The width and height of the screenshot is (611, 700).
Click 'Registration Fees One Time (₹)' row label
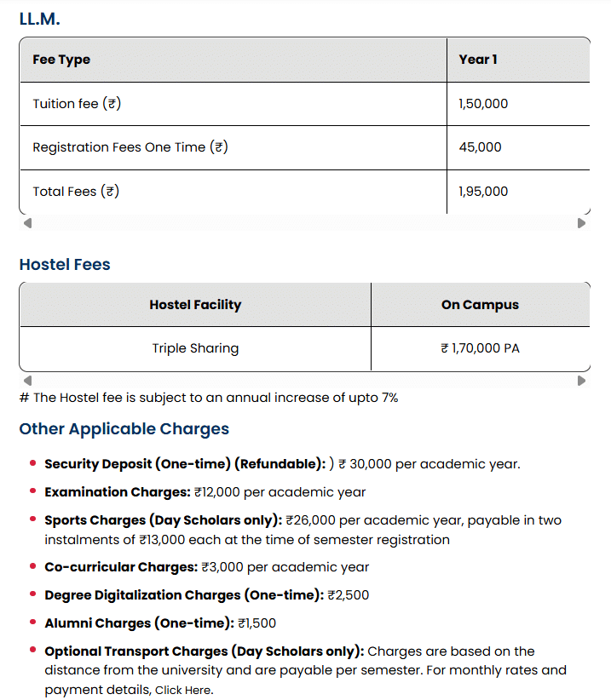[130, 147]
